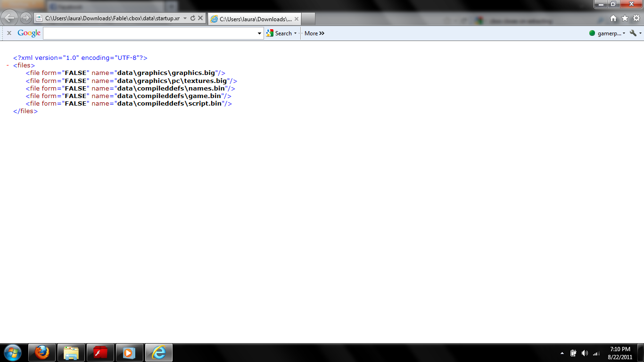Open Firefox from the taskbar

(x=42, y=353)
